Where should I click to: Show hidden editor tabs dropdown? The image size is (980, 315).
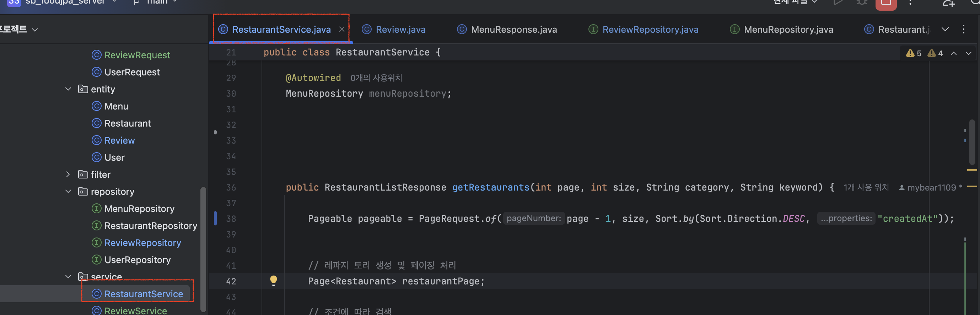pos(945,29)
